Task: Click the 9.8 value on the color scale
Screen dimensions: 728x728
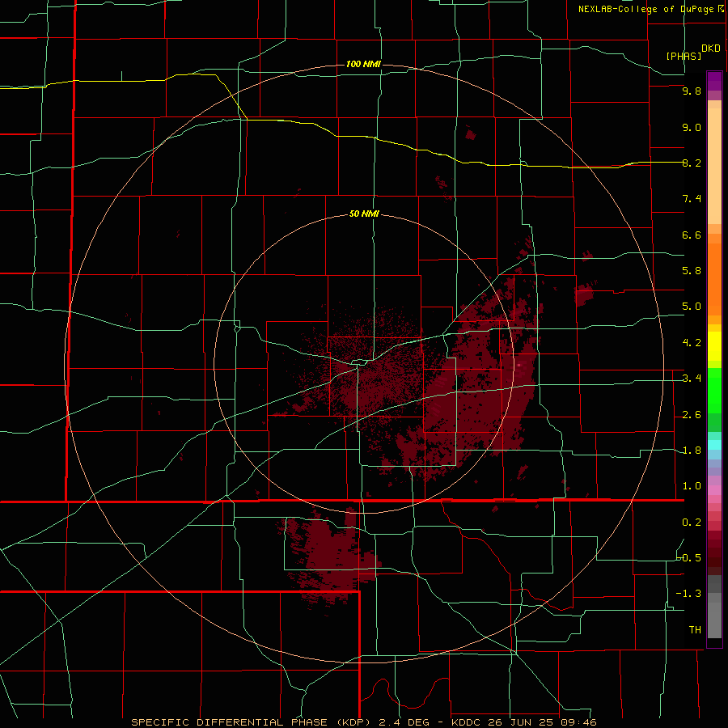Action: tap(692, 91)
